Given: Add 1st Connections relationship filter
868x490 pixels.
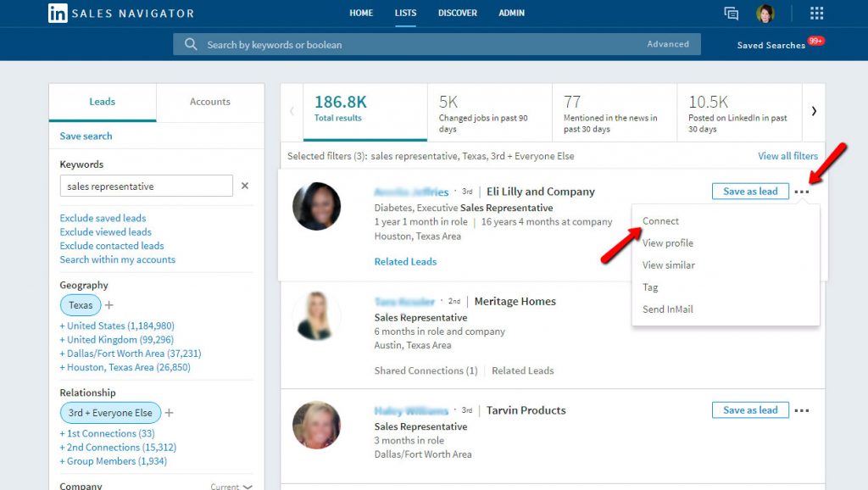Looking at the screenshot, I should point(107,433).
